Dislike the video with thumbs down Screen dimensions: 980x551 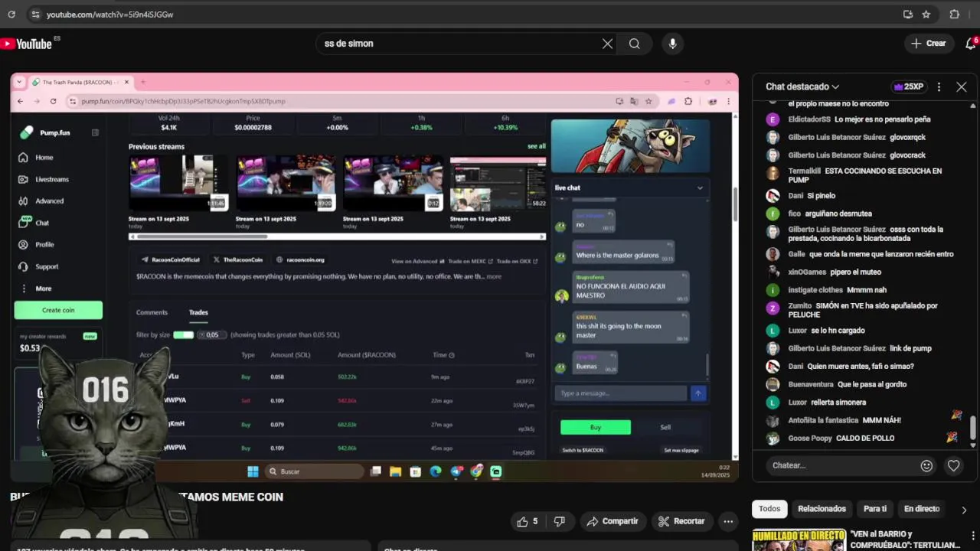[x=560, y=521]
